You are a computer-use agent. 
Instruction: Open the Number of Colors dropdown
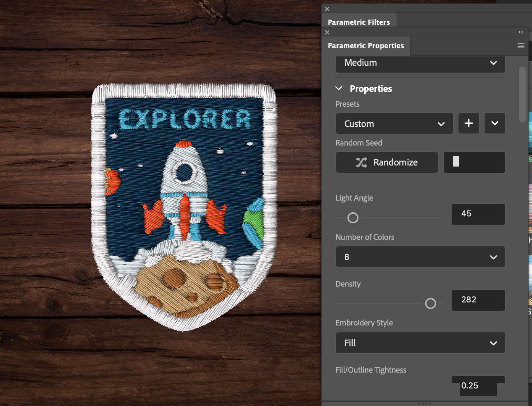[420, 257]
